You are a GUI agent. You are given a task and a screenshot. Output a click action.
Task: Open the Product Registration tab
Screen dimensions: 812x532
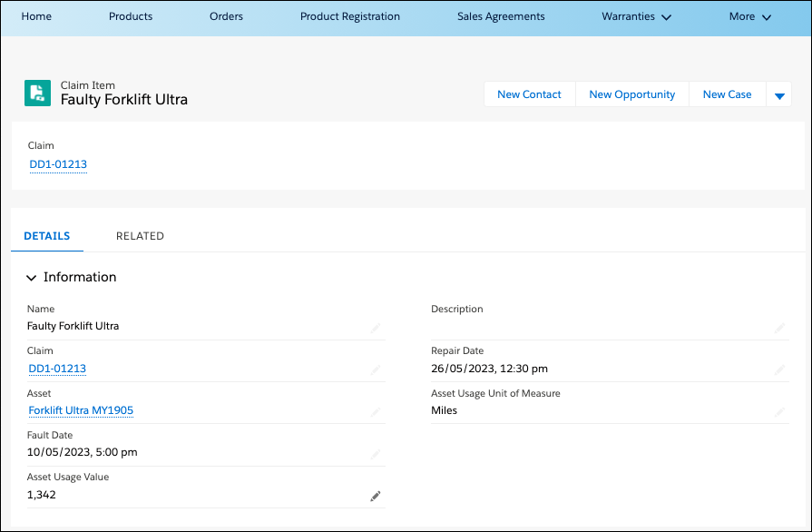tap(349, 16)
